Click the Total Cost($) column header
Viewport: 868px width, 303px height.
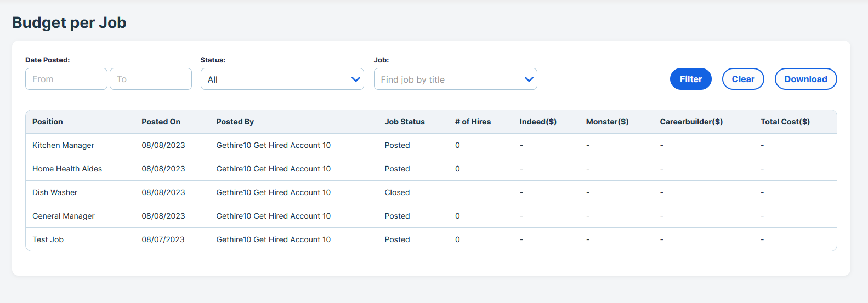pos(785,122)
